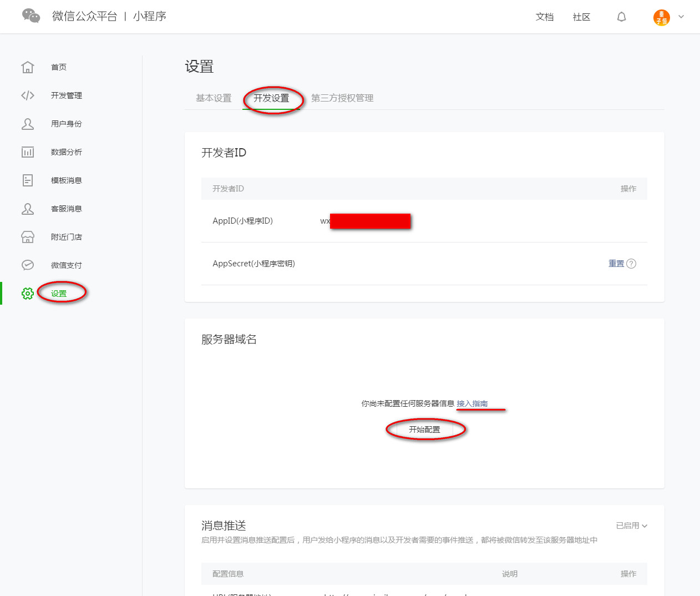Image resolution: width=700 pixels, height=596 pixels.
Task: Click the 操作 header in 开发者ID table
Action: point(628,189)
